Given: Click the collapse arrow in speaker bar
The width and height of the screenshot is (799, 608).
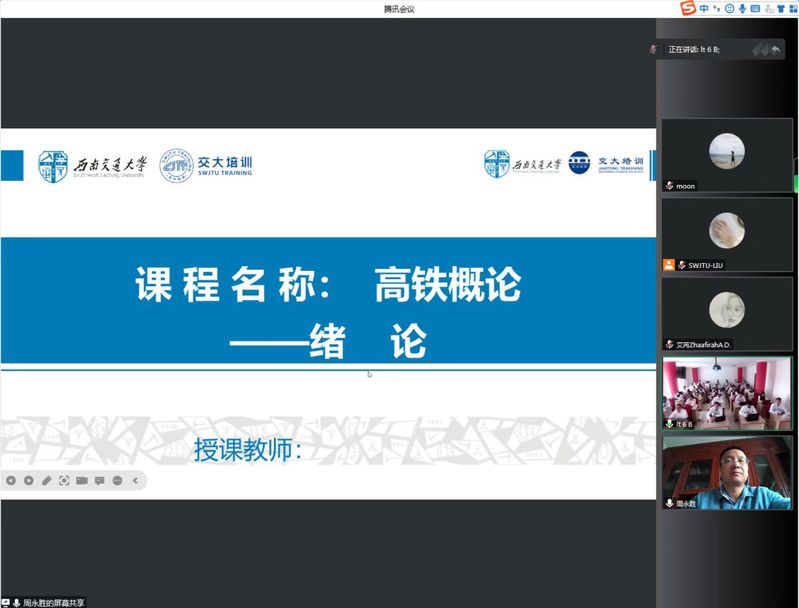Looking at the screenshot, I should 776,49.
